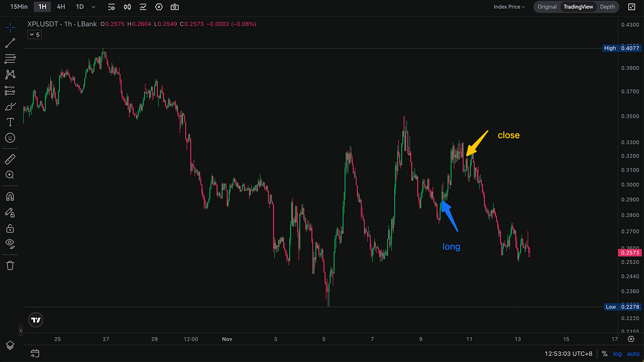
Task: Select the trend line drawing tool
Action: pos(10,43)
